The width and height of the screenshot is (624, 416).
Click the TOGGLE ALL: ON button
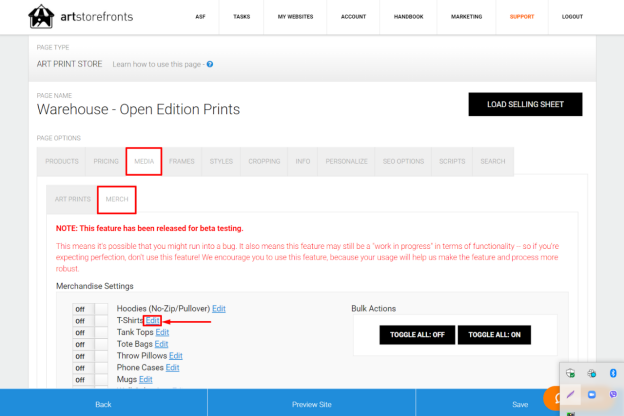point(494,335)
